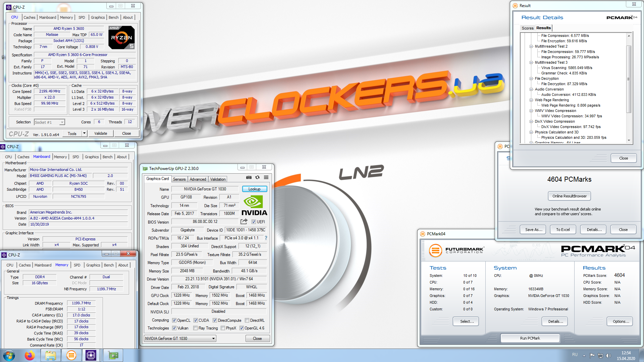Click the Options... button in PCMark04
Viewport: 644px width, 362px height.
(620, 321)
